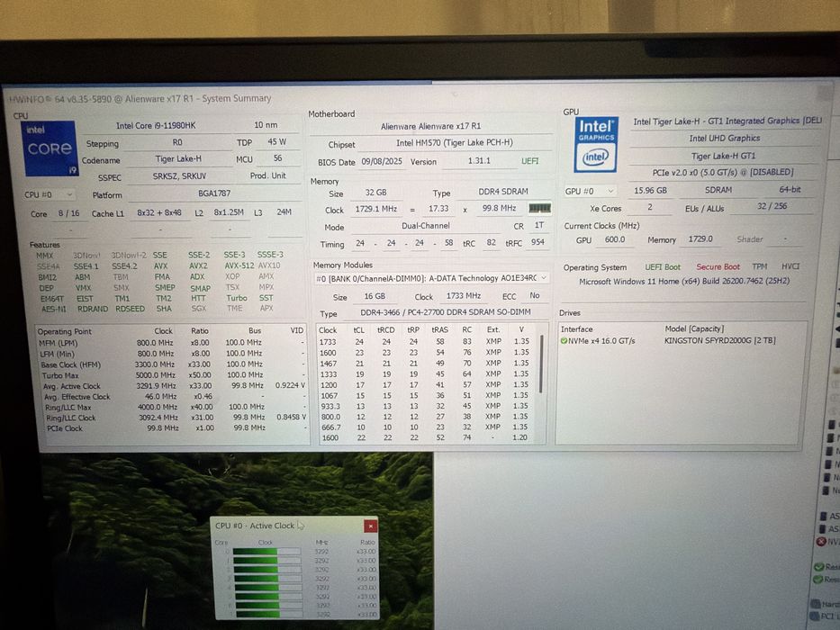
Task: Click the Platform BGA1787 value
Action: point(213,193)
